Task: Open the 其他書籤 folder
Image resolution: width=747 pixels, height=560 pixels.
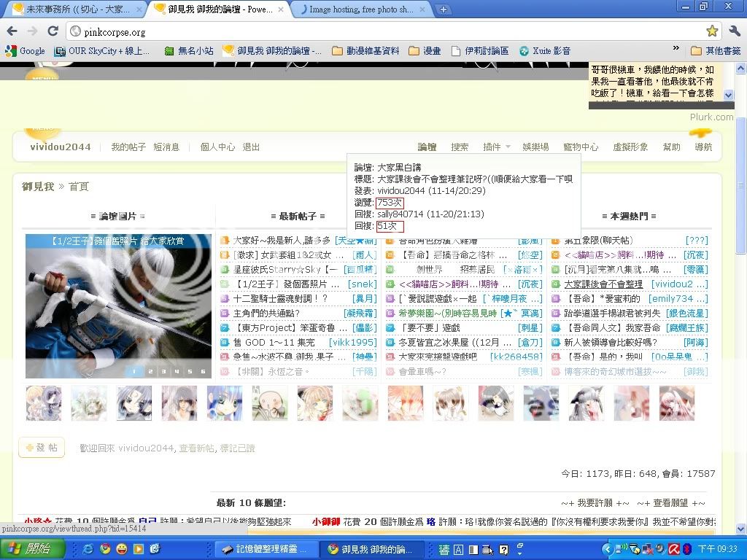Action: point(716,50)
